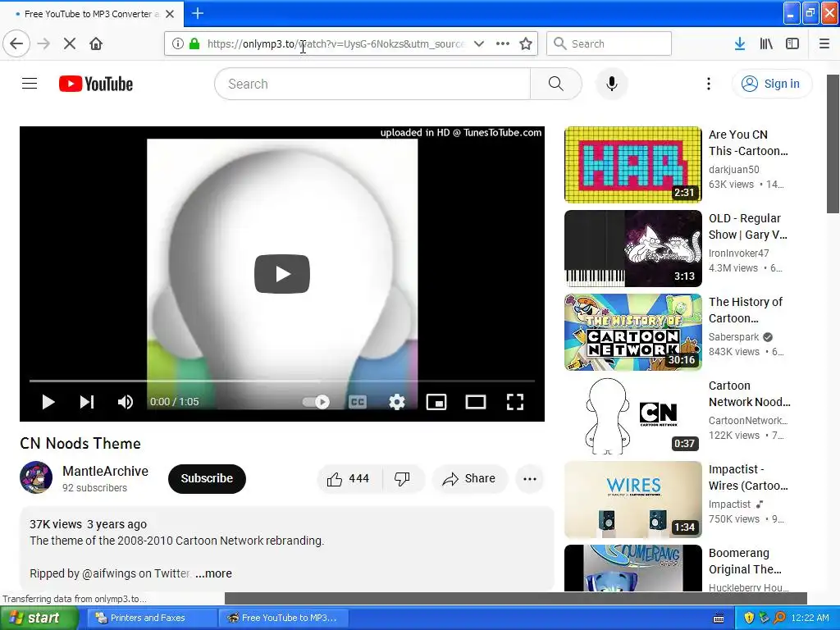
Task: Dislike the video
Action: pyautogui.click(x=403, y=478)
